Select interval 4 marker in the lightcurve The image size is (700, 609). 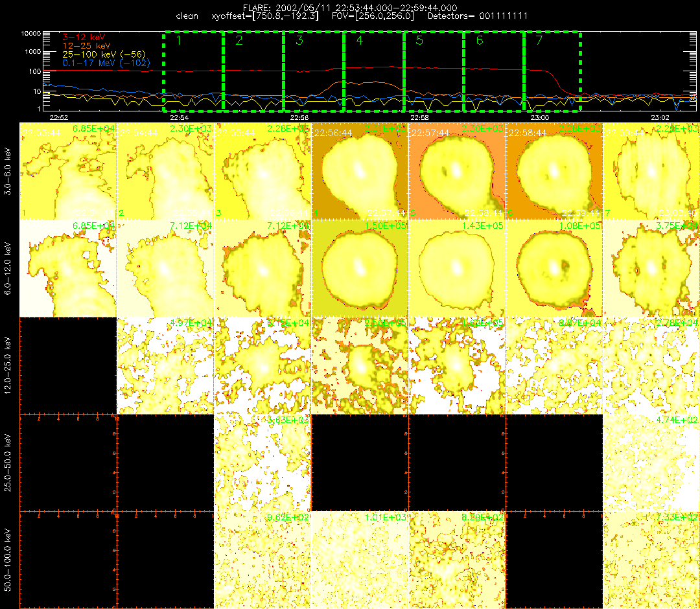(359, 41)
